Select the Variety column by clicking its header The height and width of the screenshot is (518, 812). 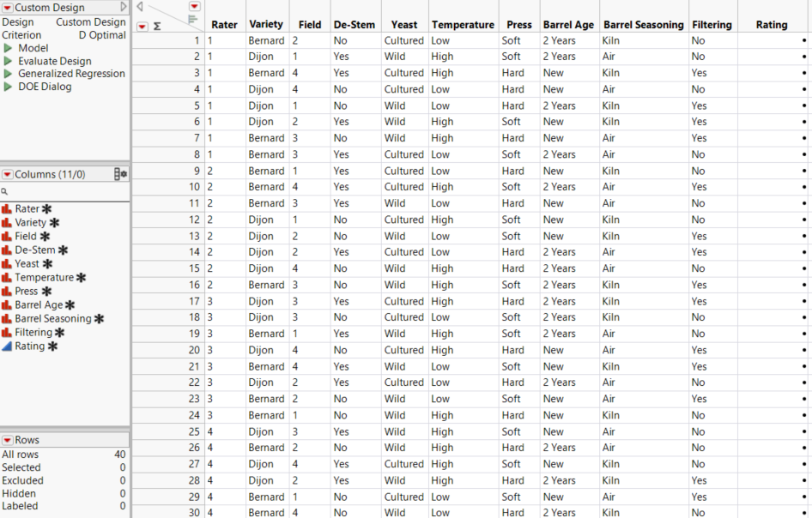[266, 24]
